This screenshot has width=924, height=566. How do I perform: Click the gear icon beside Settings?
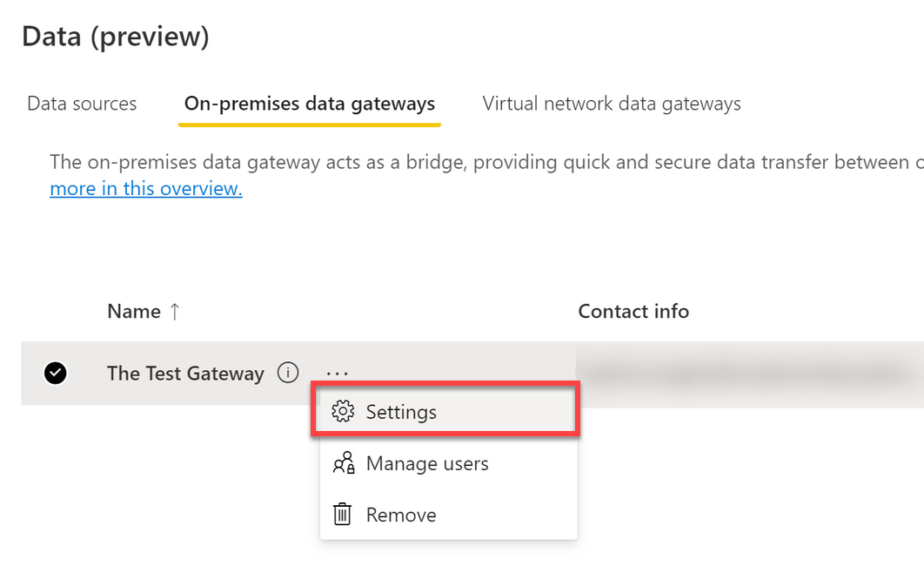coord(343,412)
